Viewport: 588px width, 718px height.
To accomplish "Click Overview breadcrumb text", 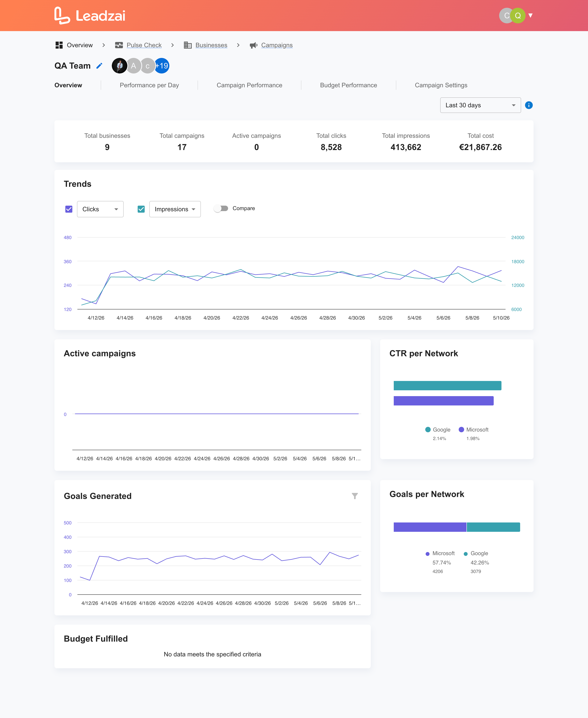I will tap(80, 45).
